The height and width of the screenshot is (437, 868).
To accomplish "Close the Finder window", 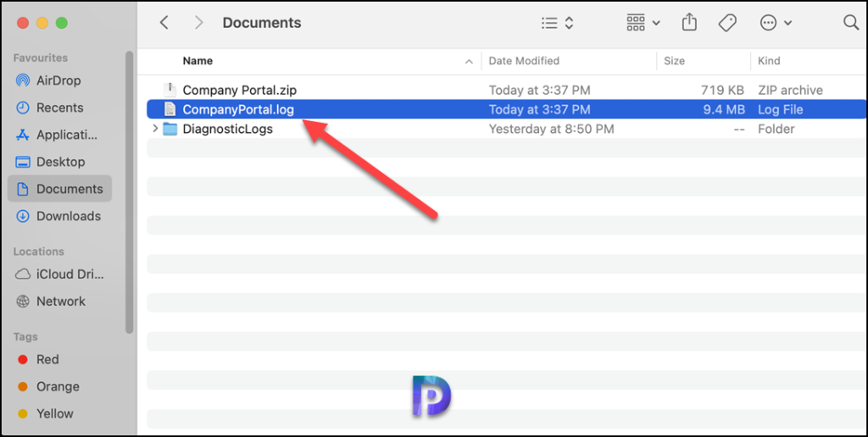I will point(23,23).
